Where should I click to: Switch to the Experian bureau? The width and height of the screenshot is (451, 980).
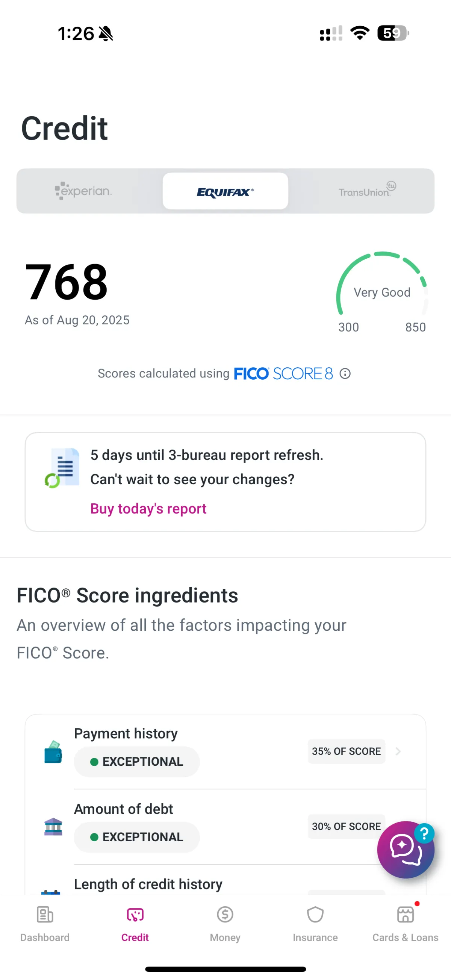click(x=84, y=191)
